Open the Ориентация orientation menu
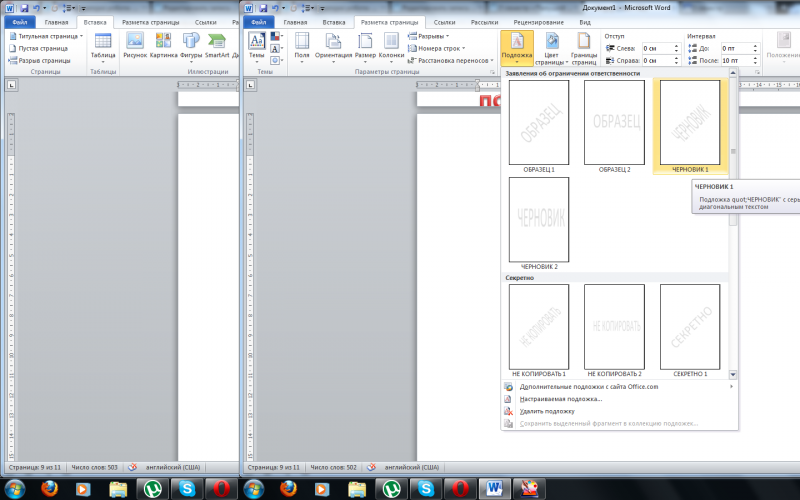800x500 pixels. tap(333, 48)
